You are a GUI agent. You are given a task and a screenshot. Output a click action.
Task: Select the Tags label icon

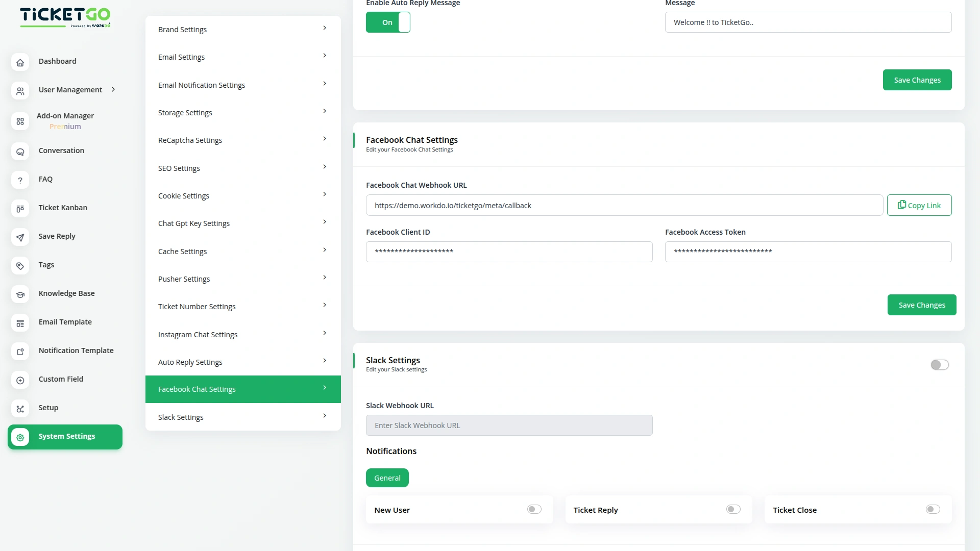point(20,266)
